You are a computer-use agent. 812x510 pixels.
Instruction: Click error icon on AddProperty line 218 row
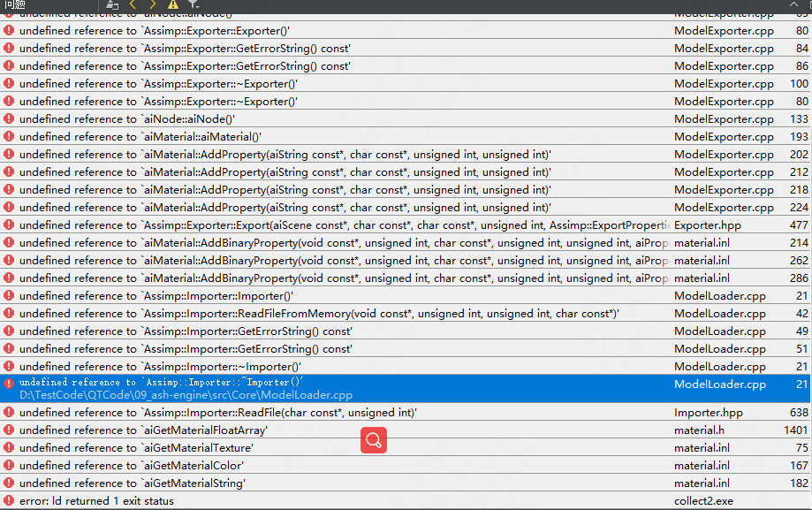tap(9, 190)
